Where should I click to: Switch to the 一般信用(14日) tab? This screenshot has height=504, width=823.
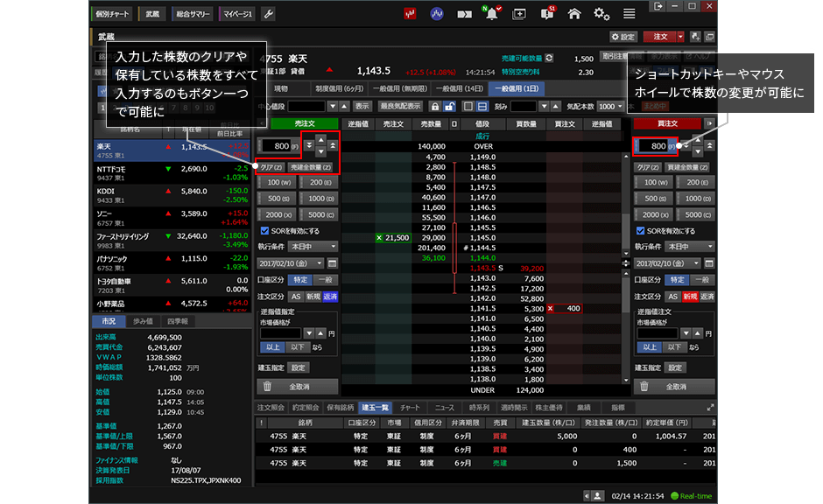pyautogui.click(x=459, y=88)
